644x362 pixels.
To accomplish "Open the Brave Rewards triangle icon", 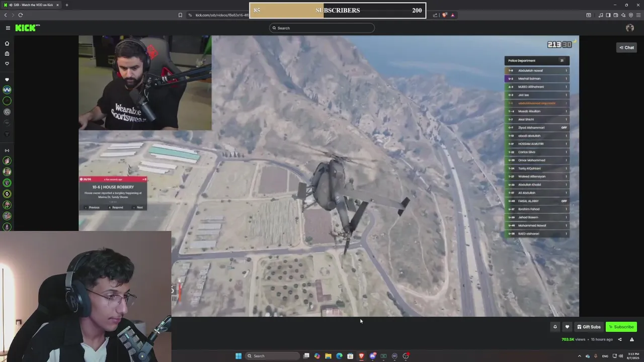I will point(452,15).
